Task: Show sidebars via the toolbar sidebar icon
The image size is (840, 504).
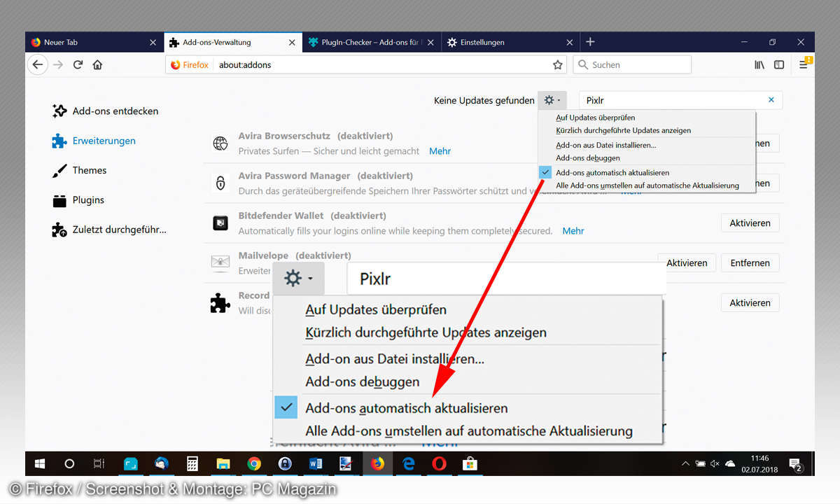Action: coord(779,64)
